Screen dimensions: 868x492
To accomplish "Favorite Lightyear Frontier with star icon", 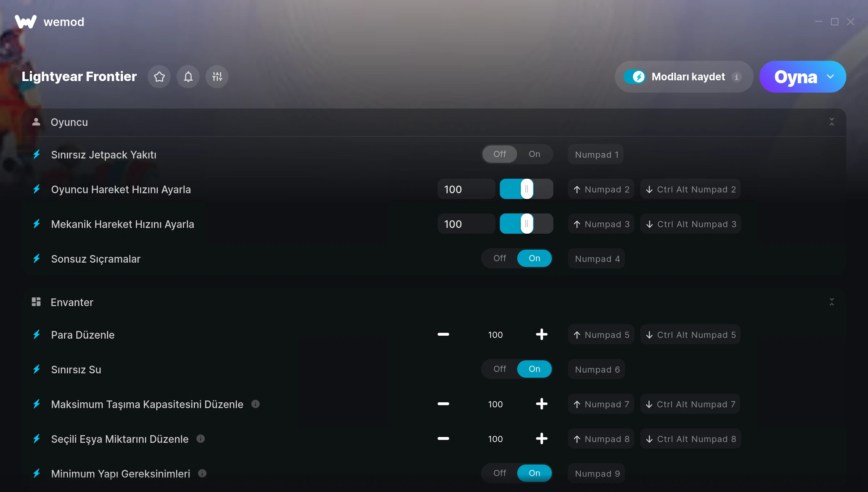I will (x=159, y=77).
